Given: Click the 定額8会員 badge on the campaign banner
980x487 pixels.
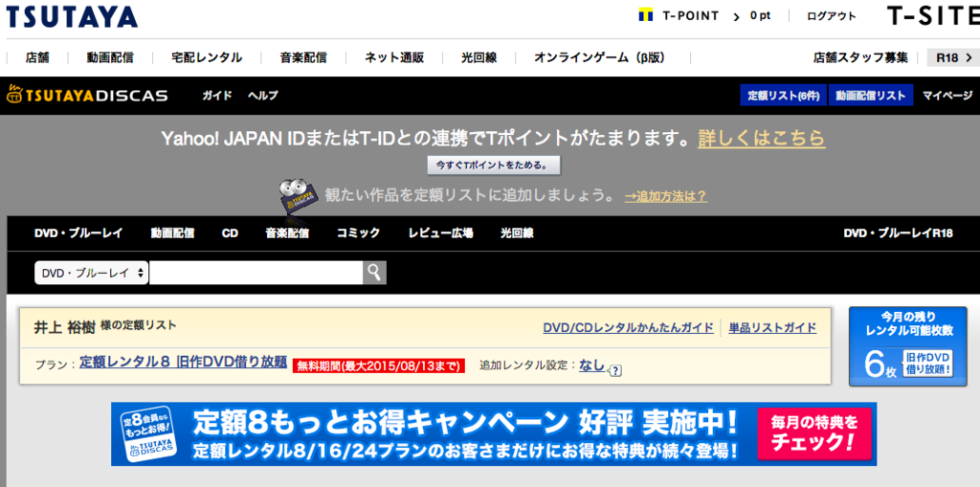Looking at the screenshot, I should pyautogui.click(x=147, y=434).
